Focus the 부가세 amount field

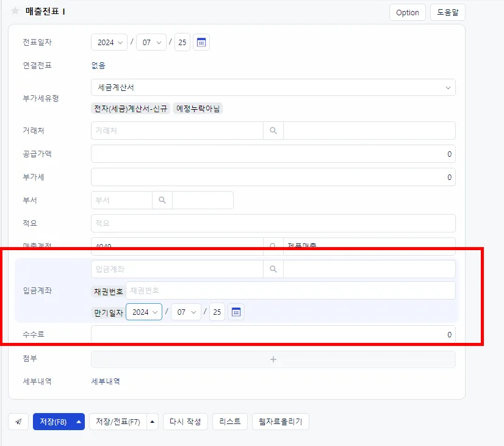(273, 177)
